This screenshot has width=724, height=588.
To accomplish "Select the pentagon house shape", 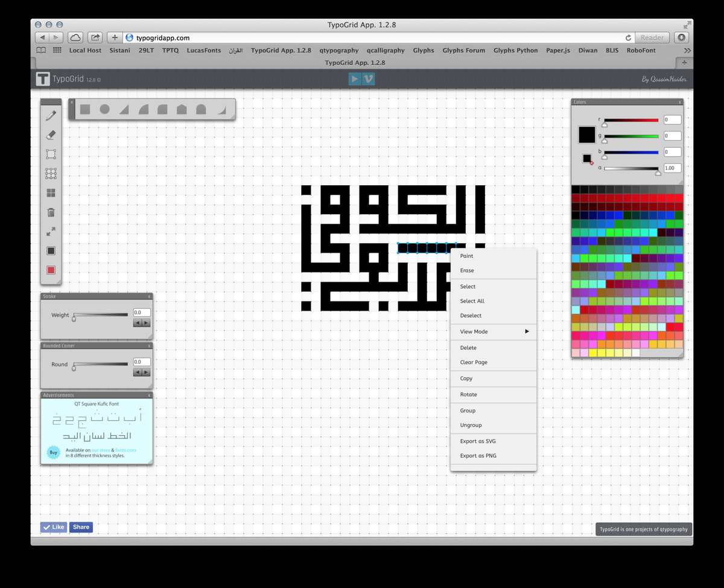I will point(182,109).
